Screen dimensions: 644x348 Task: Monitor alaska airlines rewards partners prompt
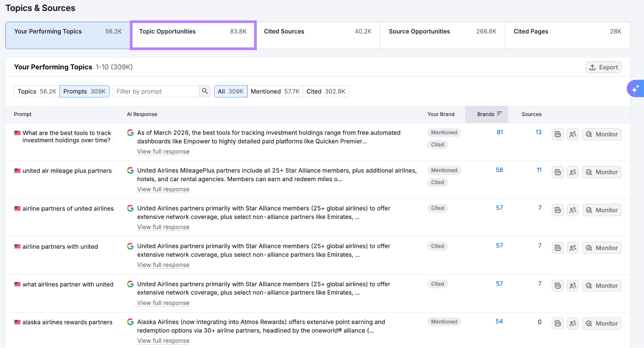click(x=602, y=324)
